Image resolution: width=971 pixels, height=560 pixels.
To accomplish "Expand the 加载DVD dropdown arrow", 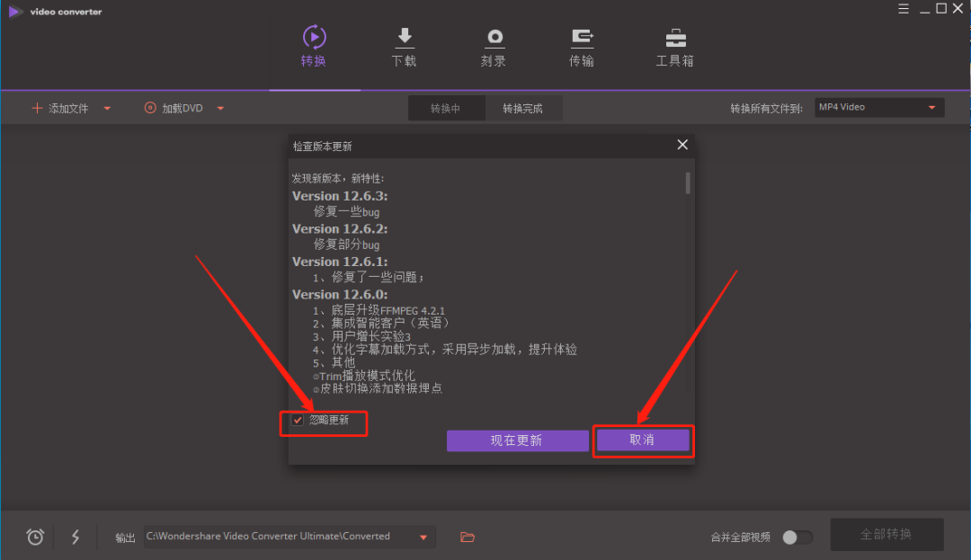I will pyautogui.click(x=220, y=108).
